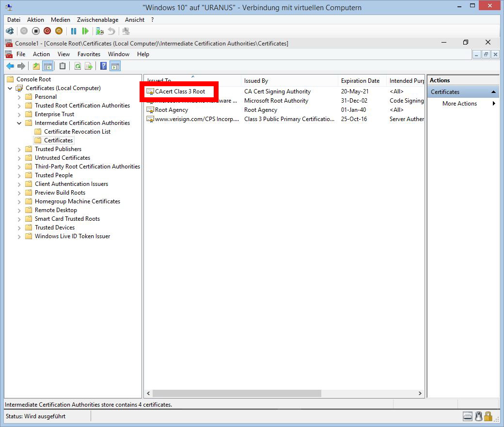The width and height of the screenshot is (504, 427).
Task: Click the Up One Level folder icon
Action: click(x=36, y=66)
